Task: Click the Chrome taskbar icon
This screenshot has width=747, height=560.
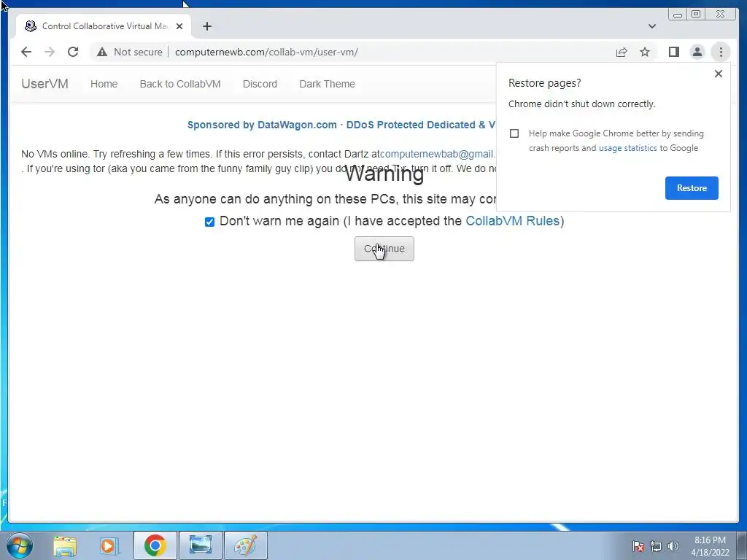Action: tap(155, 545)
